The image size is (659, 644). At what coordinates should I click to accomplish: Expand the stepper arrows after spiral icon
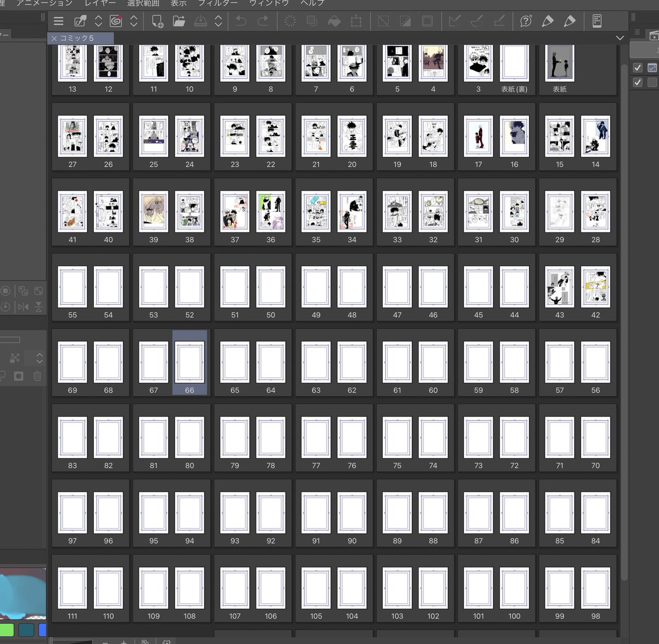pos(133,21)
